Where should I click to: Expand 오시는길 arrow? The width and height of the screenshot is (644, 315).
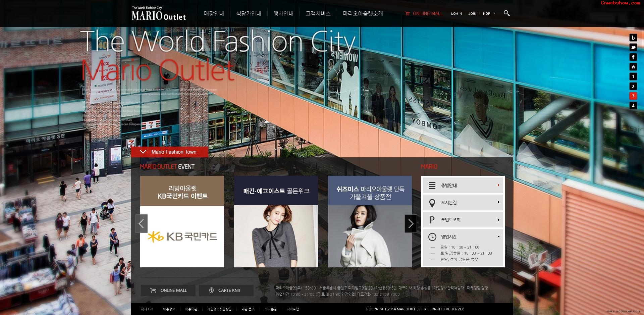coord(498,202)
